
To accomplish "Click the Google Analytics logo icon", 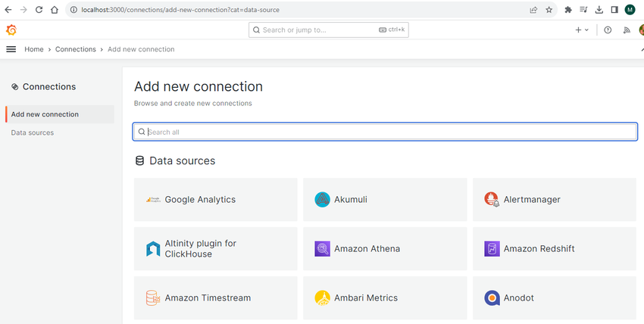I will coord(153,200).
